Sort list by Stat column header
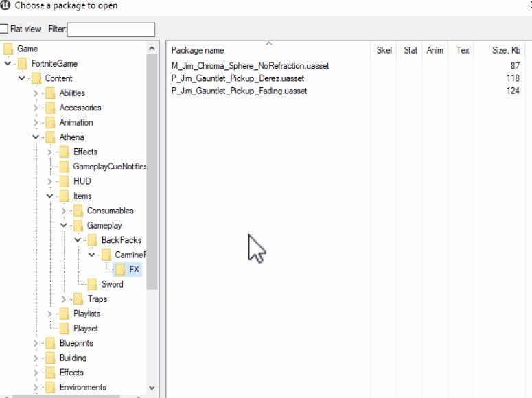 click(x=410, y=51)
